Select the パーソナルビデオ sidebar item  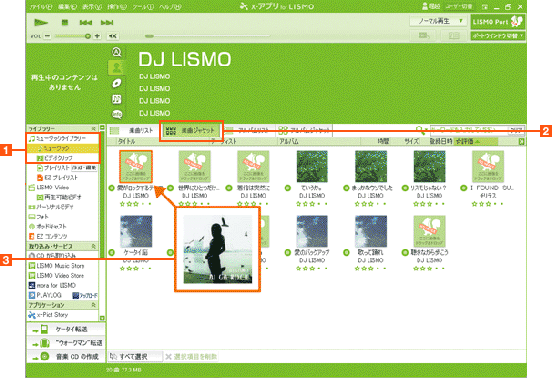click(x=51, y=207)
